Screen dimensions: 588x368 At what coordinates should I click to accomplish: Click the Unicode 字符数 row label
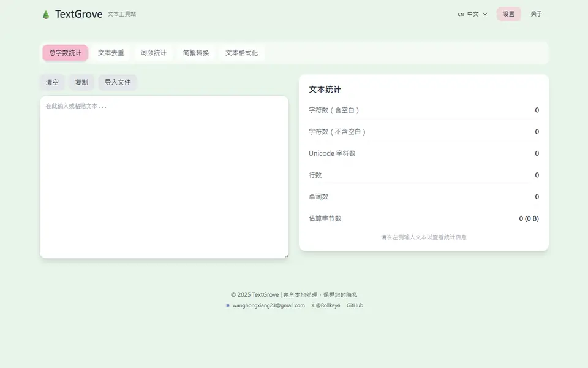point(332,153)
